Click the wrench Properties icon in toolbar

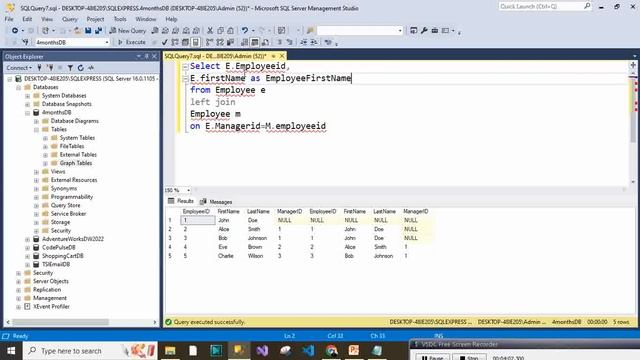click(x=424, y=31)
